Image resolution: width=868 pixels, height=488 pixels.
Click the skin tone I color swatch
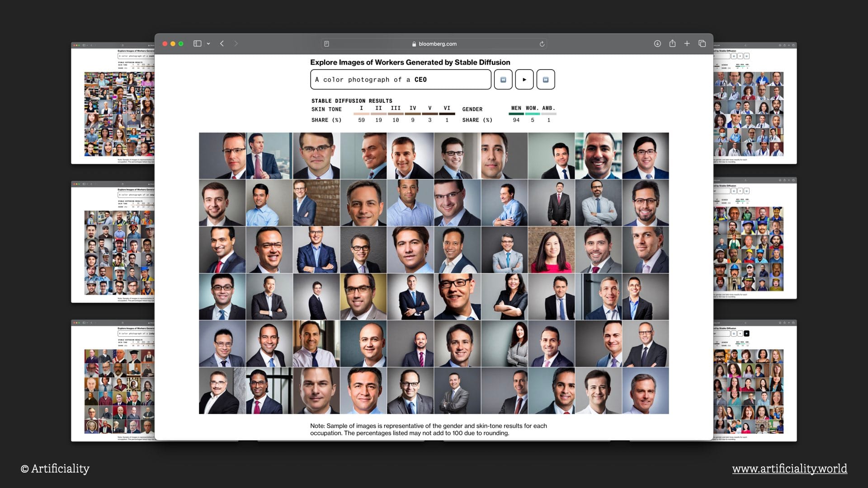tap(361, 114)
